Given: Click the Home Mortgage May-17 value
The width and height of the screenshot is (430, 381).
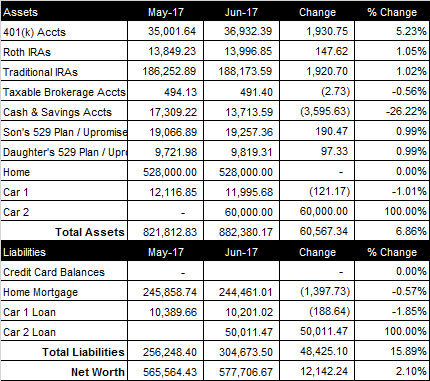Looking at the screenshot, I should pyautogui.click(x=170, y=292).
